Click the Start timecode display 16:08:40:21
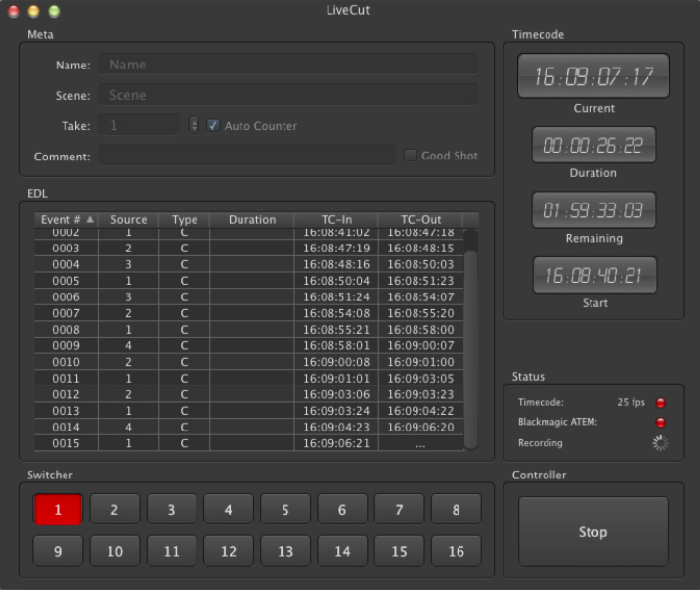Image resolution: width=700 pixels, height=590 pixels. (x=594, y=275)
